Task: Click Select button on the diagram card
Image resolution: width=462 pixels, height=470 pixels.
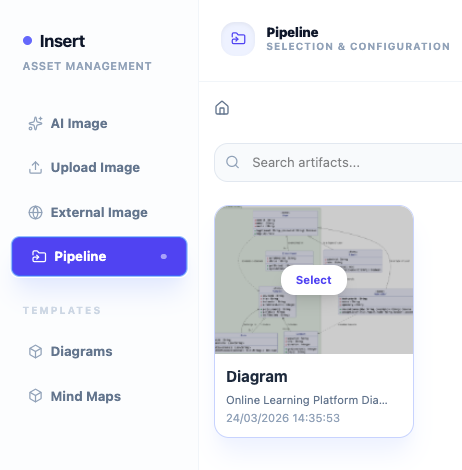Action: (x=314, y=280)
